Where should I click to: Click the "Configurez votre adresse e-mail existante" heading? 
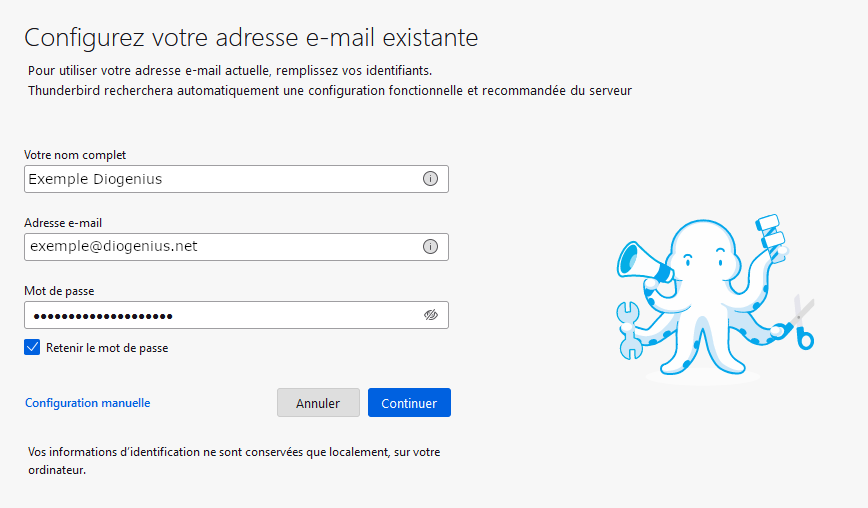[251, 38]
